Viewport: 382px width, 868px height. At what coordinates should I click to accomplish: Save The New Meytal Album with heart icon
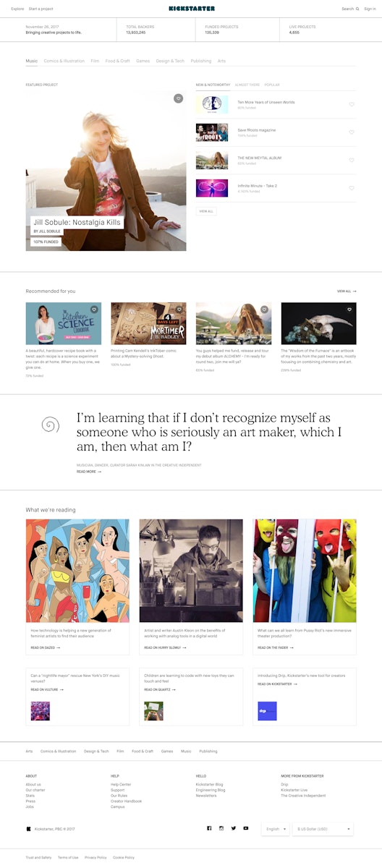coord(352,161)
